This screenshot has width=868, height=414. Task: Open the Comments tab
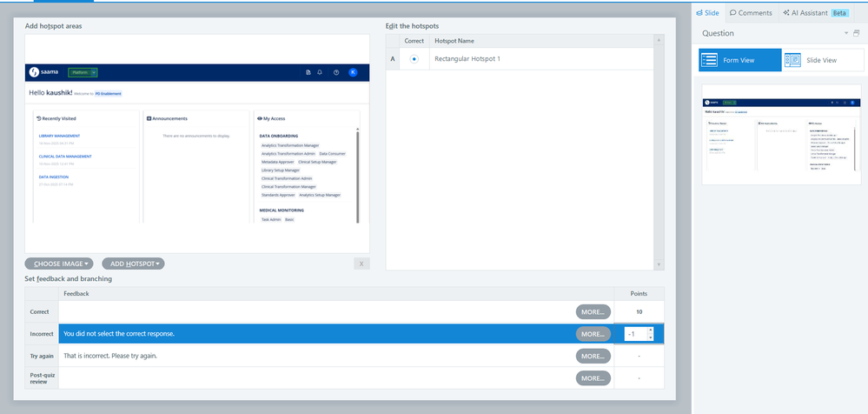click(751, 12)
